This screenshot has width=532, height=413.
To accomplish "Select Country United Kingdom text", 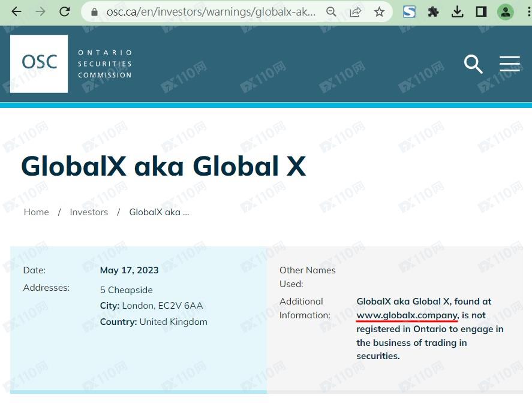I will (x=154, y=322).
